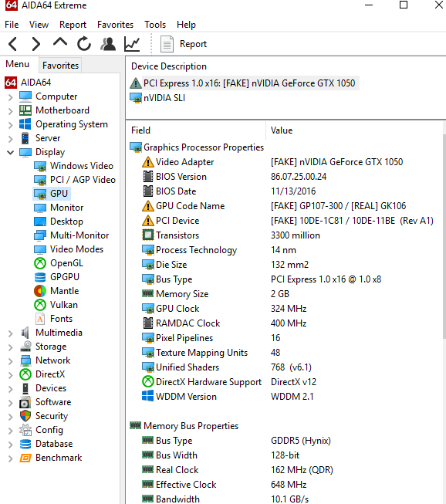Select the nVIDIA SLI device entry
The image size is (446, 504).
coord(157,98)
